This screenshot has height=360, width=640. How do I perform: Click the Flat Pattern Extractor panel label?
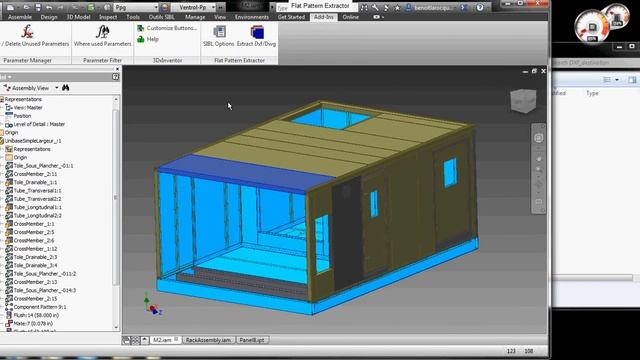(240, 60)
